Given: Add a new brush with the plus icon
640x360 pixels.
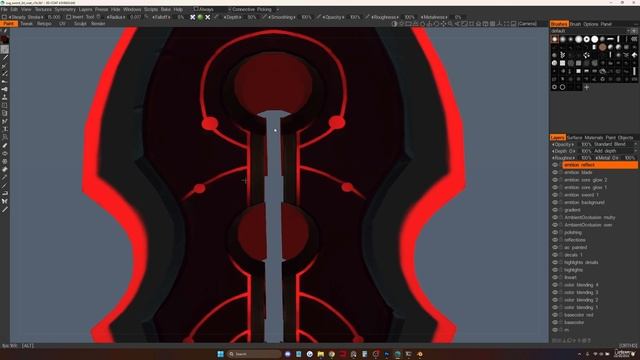Looking at the screenshot, I should (587, 87).
